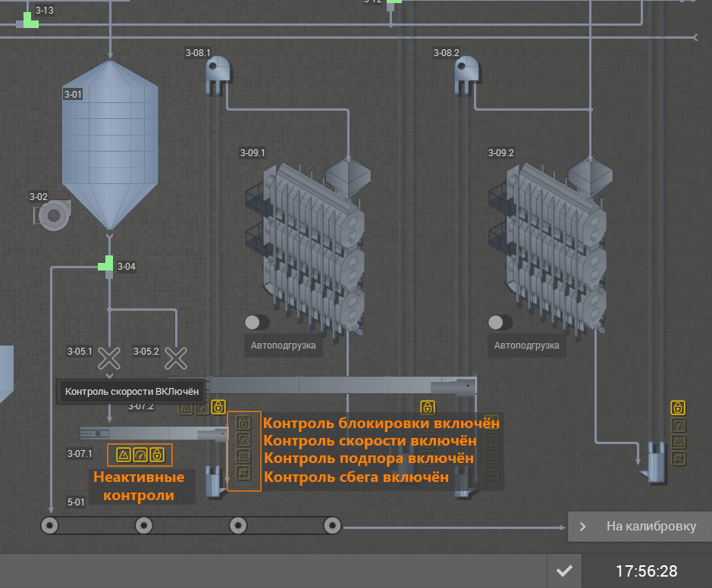Select the 3-05.2 cross gate
Screen dimensions: 712x588
176,358
